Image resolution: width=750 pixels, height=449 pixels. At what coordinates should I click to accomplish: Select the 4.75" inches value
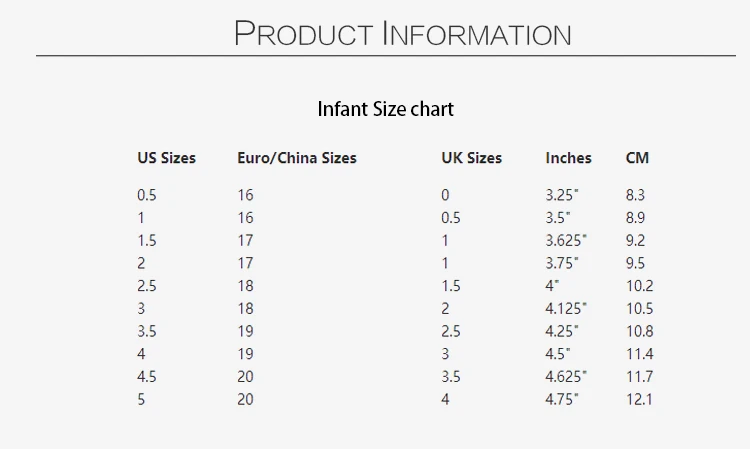[562, 400]
